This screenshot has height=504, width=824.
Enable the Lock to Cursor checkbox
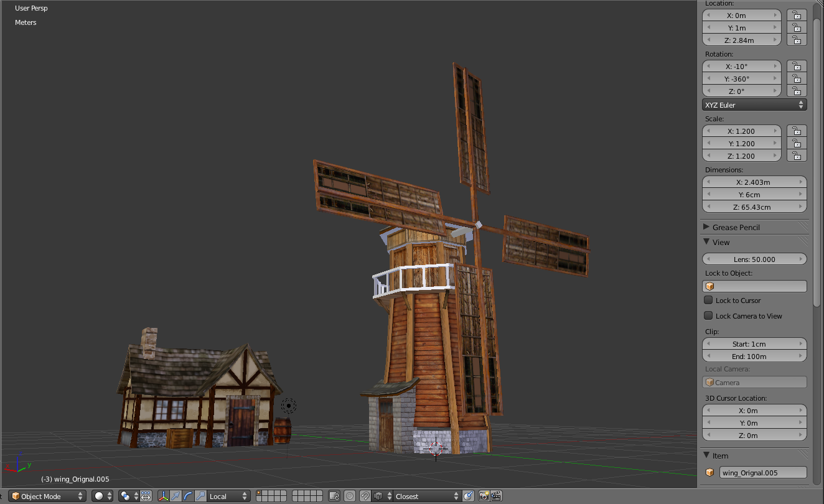tap(708, 300)
